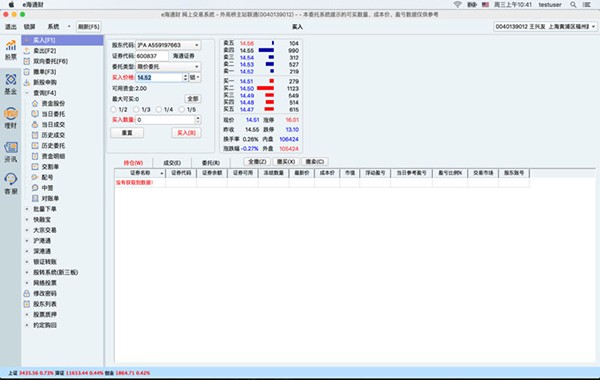Click the 全部 max quantity button
600x380 pixels.
[x=192, y=99]
